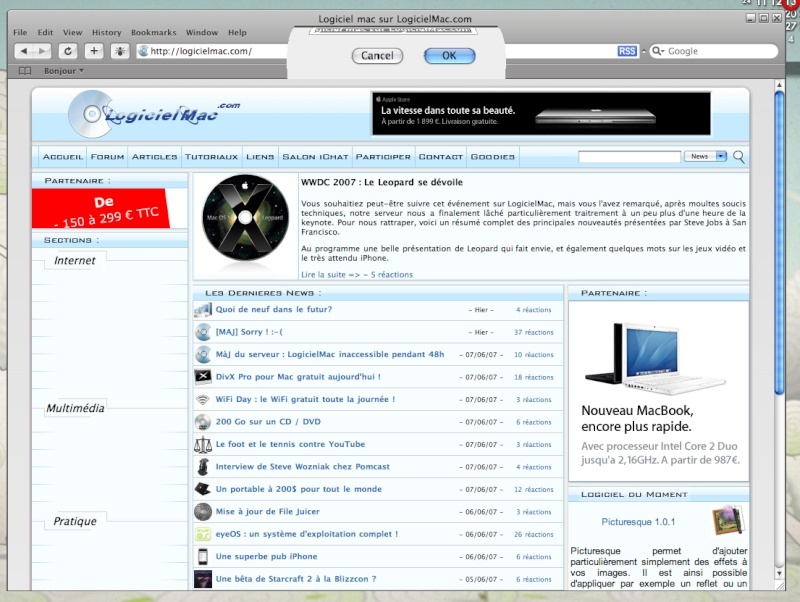Open the Tutoriaux nav tab
The image size is (800, 602).
pyautogui.click(x=211, y=157)
